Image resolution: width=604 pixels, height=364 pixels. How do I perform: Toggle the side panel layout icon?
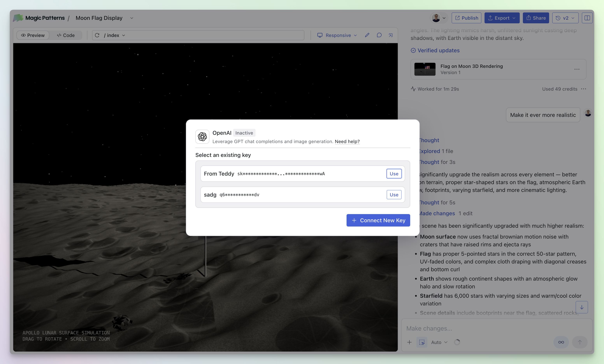587,18
